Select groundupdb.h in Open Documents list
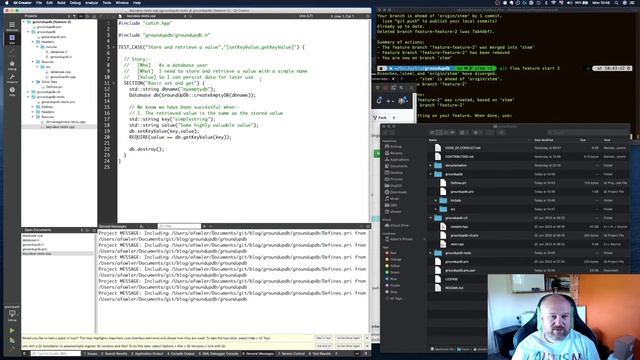The height and width of the screenshot is (360, 640). [x=33, y=244]
